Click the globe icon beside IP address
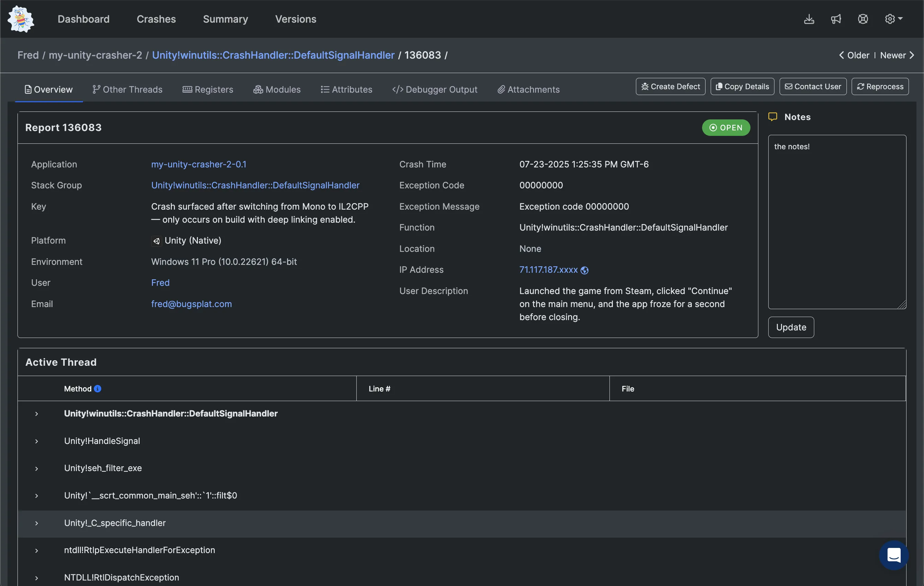The image size is (924, 586). (x=584, y=270)
